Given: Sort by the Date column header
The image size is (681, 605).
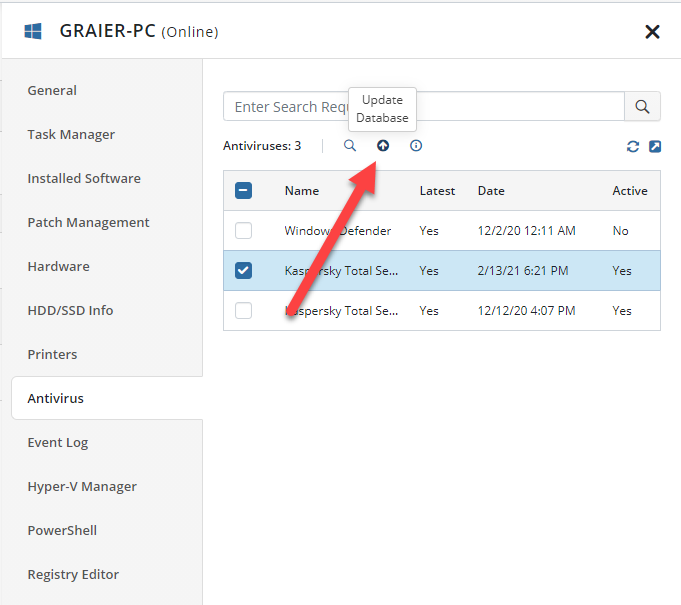Looking at the screenshot, I should tap(491, 191).
